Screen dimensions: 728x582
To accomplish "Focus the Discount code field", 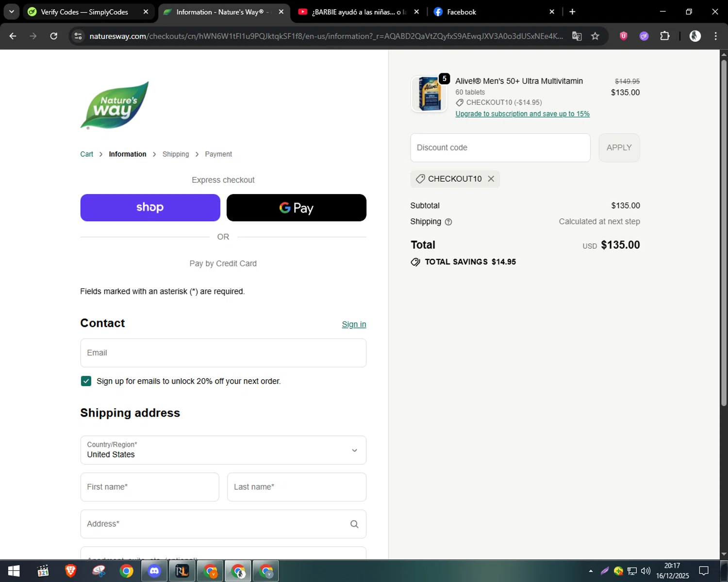I will [x=500, y=147].
